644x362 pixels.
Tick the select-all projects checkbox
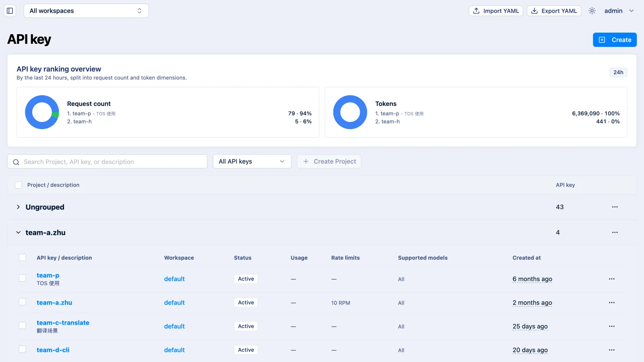click(18, 185)
